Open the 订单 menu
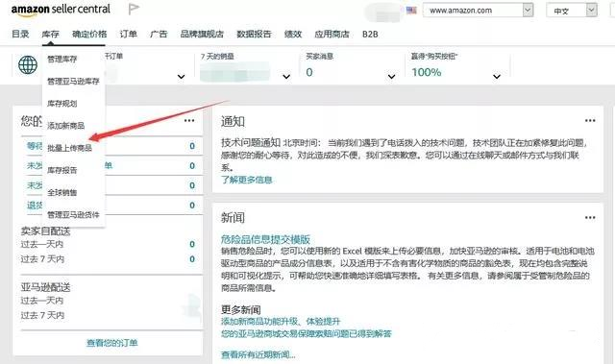This screenshot has height=364, width=615. (128, 34)
